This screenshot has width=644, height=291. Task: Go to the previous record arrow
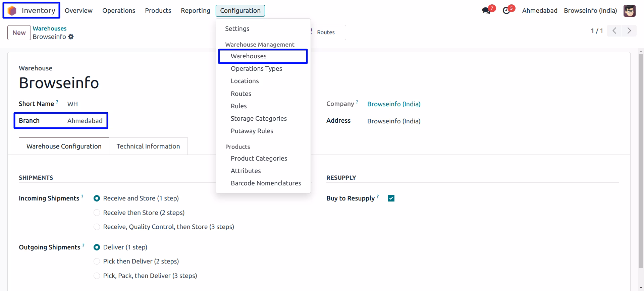(x=614, y=31)
